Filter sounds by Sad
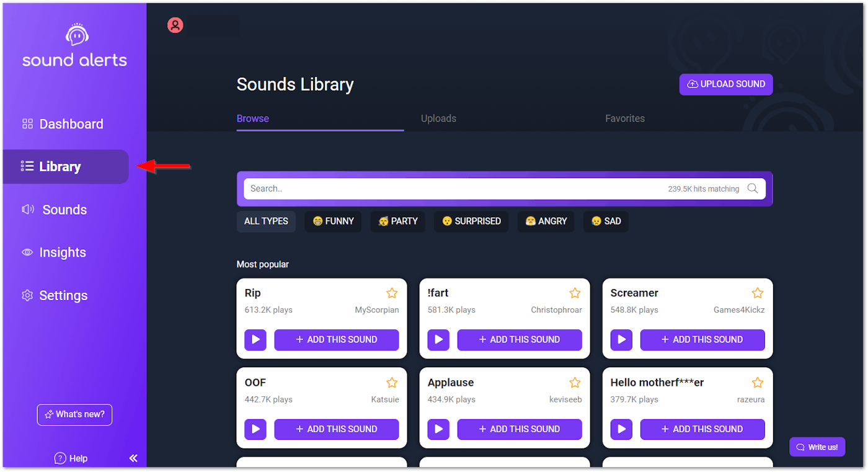This screenshot has width=868, height=472. coord(606,221)
